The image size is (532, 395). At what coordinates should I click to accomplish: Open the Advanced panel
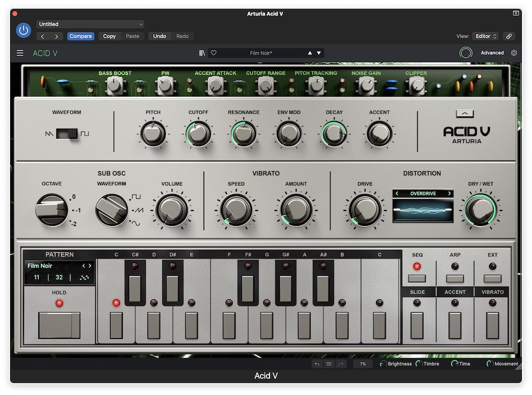492,53
